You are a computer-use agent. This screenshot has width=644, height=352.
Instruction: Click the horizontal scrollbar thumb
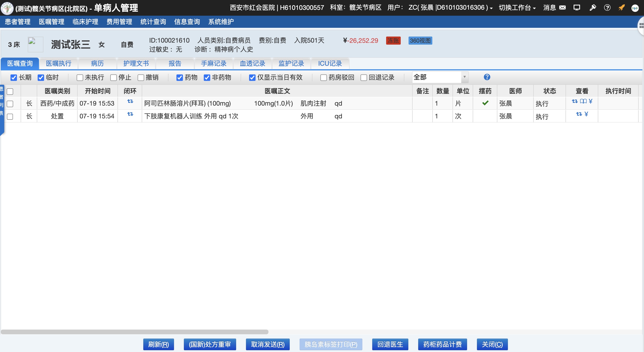click(x=135, y=332)
